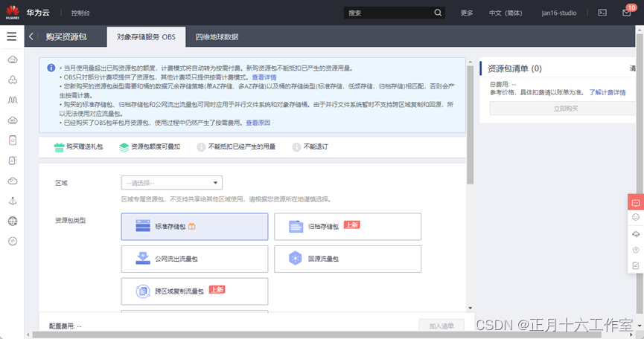Open the hamburger navigation menu
The image size is (644, 339).
click(x=12, y=36)
